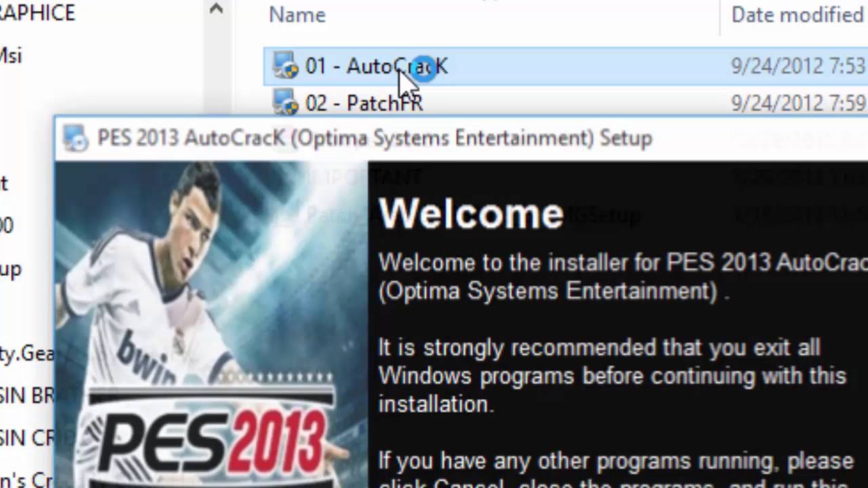Screen dimensions: 868x488
Task: Click the up arrow of sidebar scrollbar
Action: coord(216,9)
